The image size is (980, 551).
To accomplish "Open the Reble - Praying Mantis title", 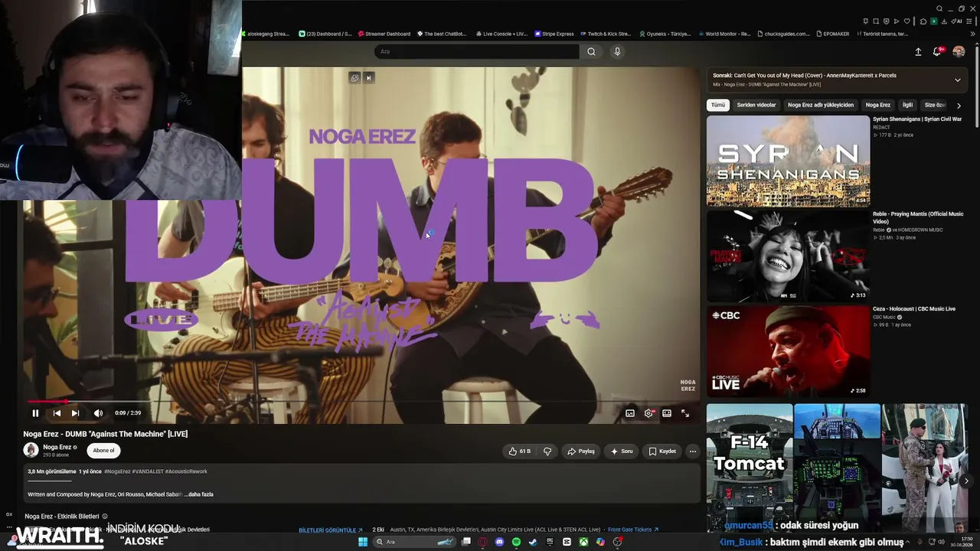I will 918,217.
